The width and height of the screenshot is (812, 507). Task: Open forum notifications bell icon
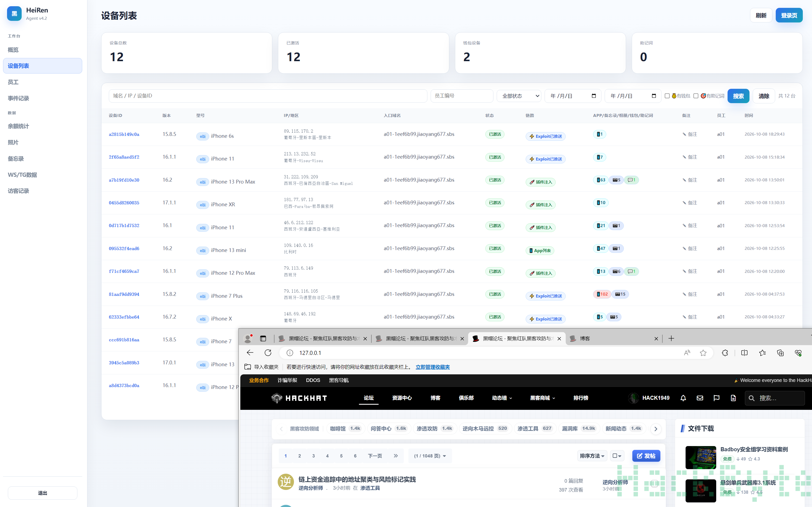pyautogui.click(x=683, y=398)
